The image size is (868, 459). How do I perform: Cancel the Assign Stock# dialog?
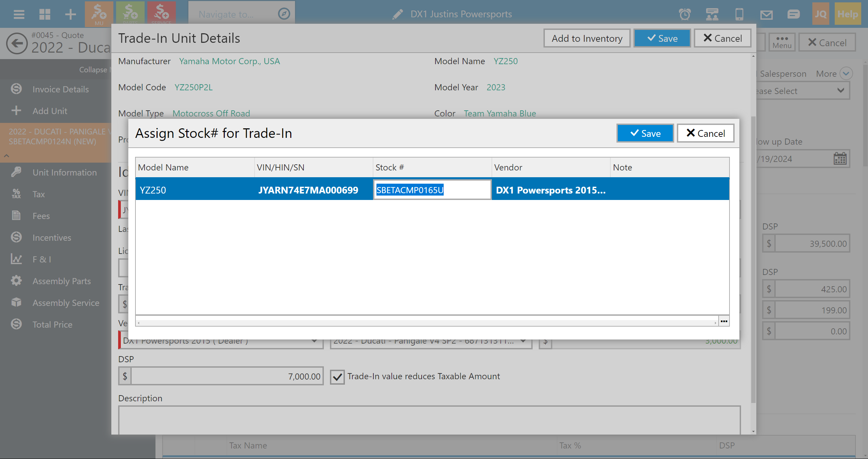tap(705, 133)
